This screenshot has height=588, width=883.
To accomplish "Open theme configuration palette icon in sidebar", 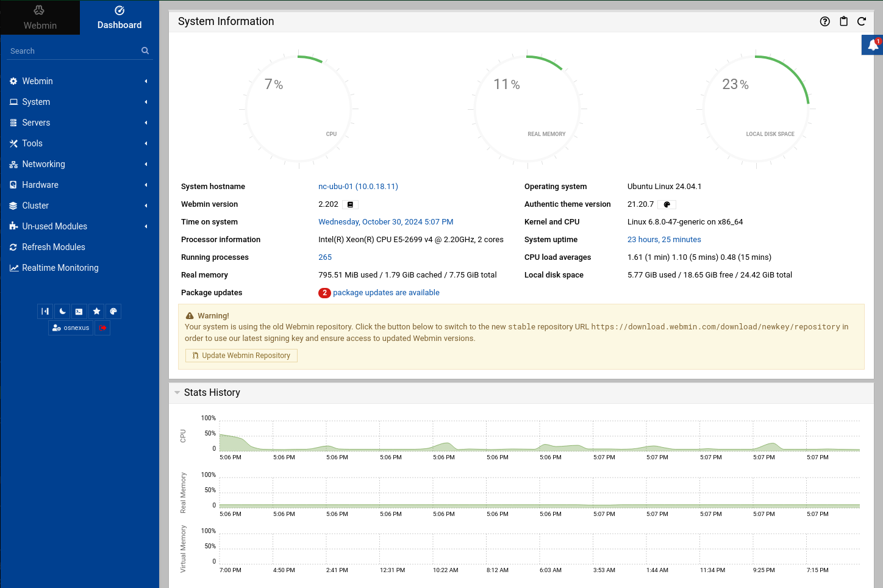I will (113, 312).
